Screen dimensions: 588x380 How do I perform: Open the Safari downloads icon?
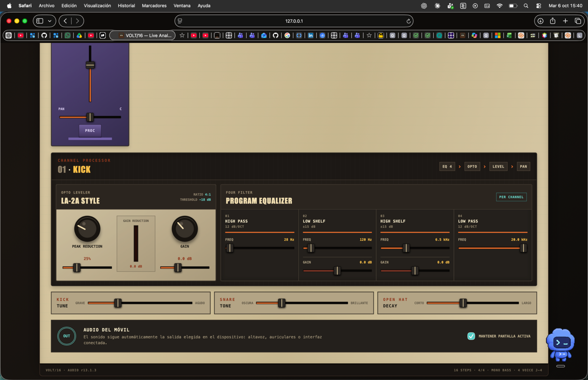point(540,21)
